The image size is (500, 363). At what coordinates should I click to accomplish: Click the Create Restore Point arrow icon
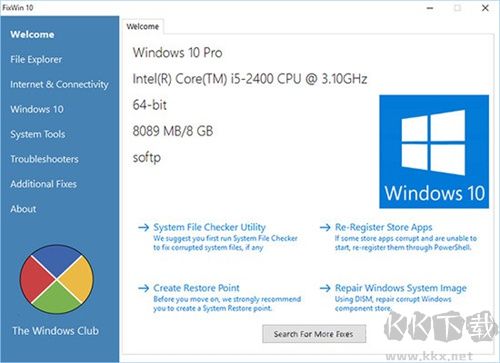[x=144, y=288]
